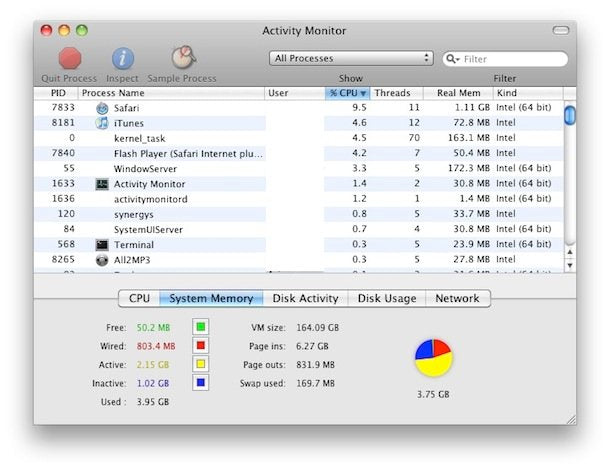The height and width of the screenshot is (471, 610).
Task: Click the Quit Process stop-sign icon
Action: point(69,58)
